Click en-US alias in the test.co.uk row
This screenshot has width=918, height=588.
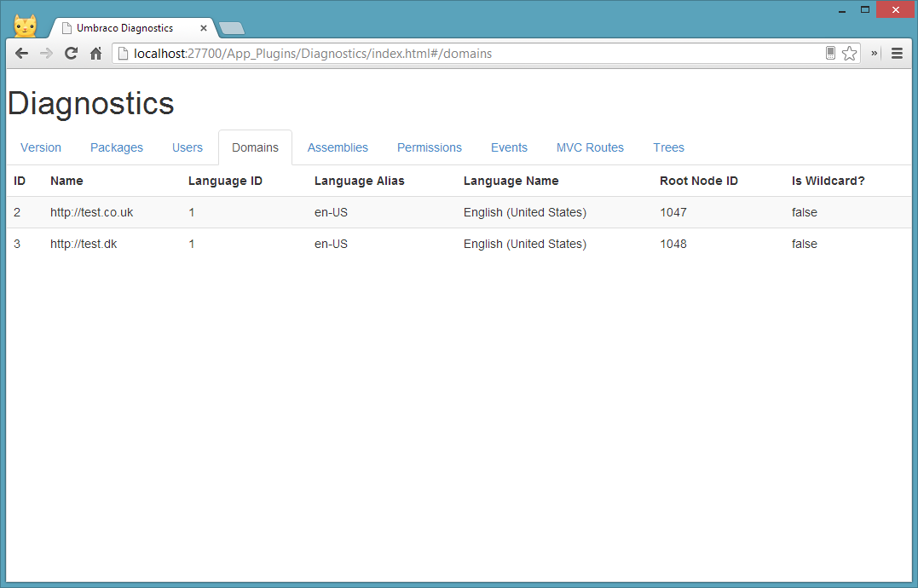pos(331,212)
